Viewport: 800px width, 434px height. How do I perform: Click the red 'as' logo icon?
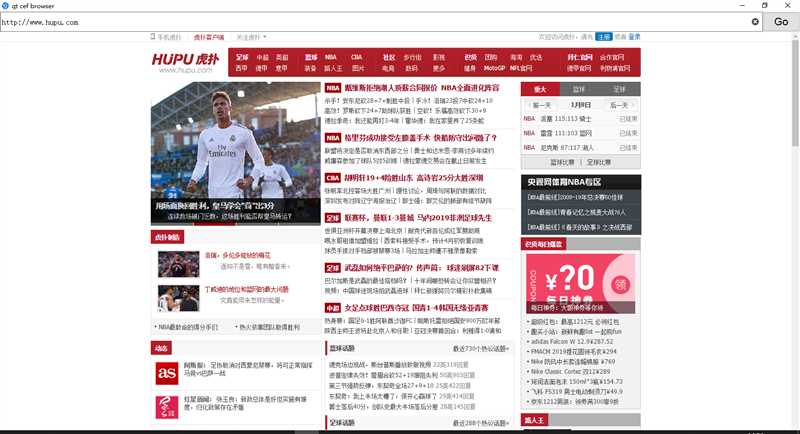[x=167, y=373]
